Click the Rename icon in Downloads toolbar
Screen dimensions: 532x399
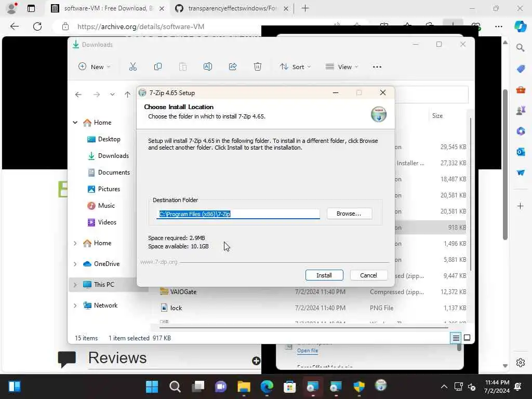click(208, 67)
